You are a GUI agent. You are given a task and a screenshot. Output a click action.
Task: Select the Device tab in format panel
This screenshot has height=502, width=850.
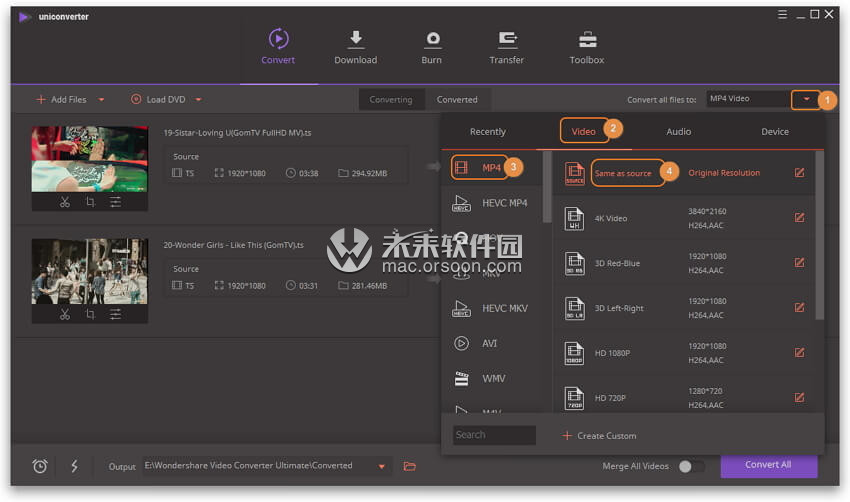[775, 132]
